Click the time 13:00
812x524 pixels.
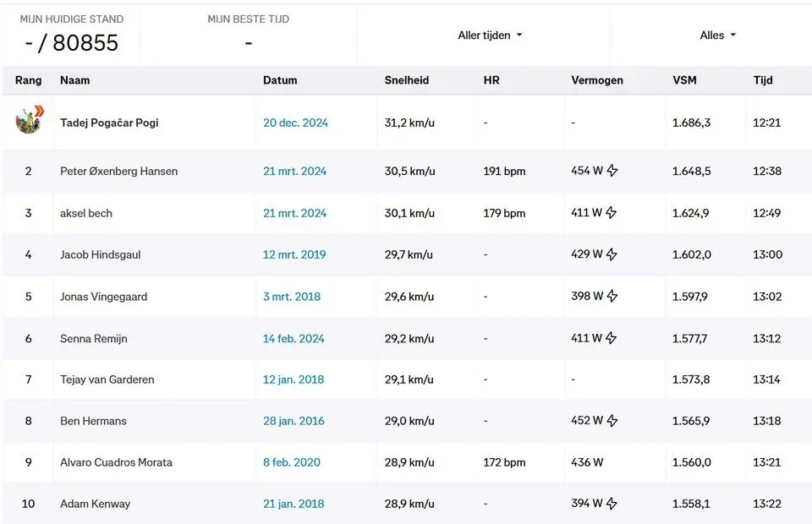coord(767,254)
